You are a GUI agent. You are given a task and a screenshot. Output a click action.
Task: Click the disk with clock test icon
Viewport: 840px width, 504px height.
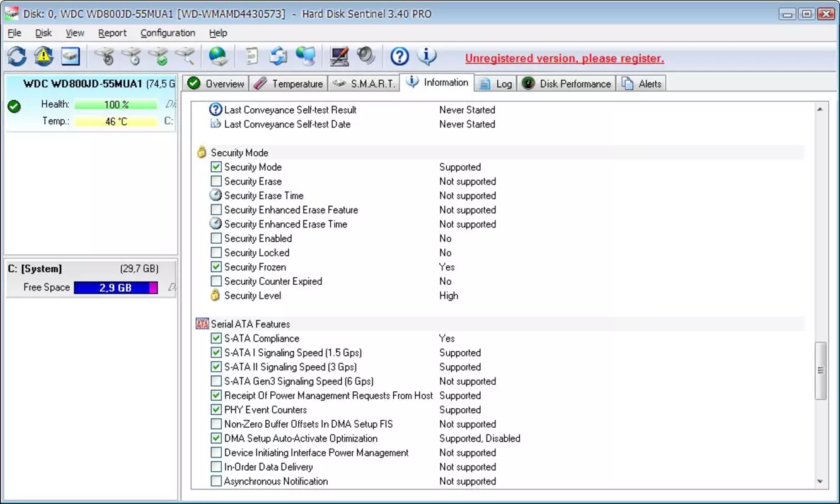(131, 57)
